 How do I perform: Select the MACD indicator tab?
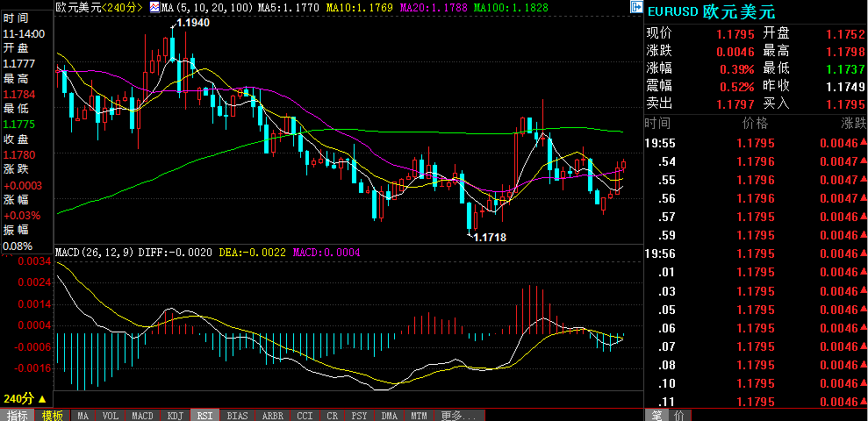pos(142,415)
